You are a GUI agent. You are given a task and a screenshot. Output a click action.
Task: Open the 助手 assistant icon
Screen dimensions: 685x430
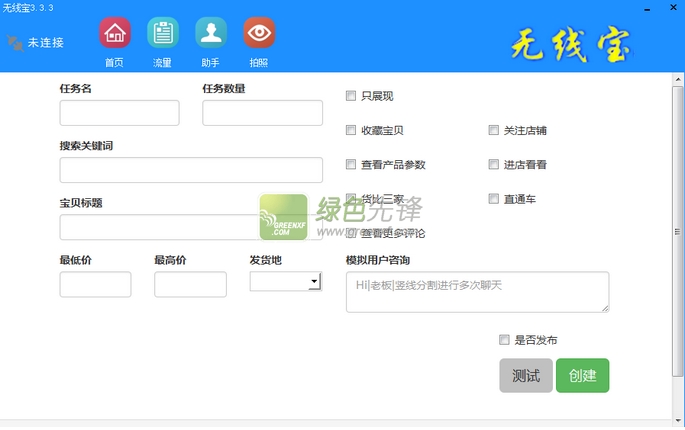click(x=211, y=33)
